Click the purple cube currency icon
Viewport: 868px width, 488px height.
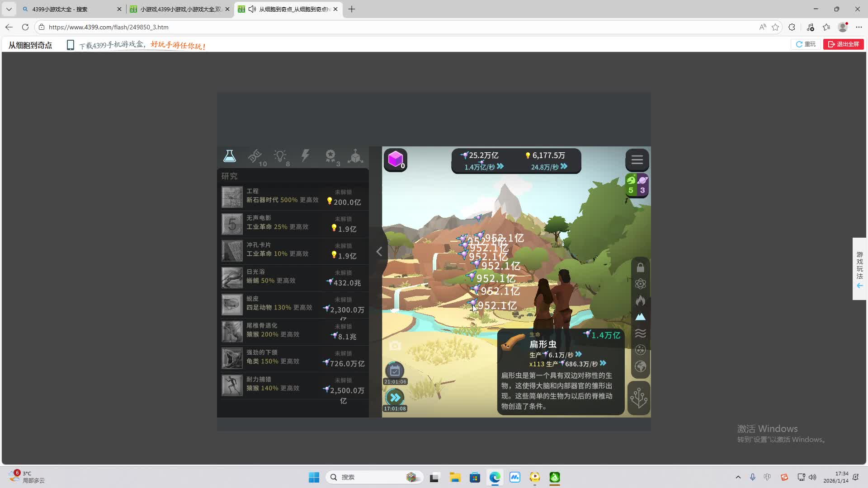coord(396,159)
